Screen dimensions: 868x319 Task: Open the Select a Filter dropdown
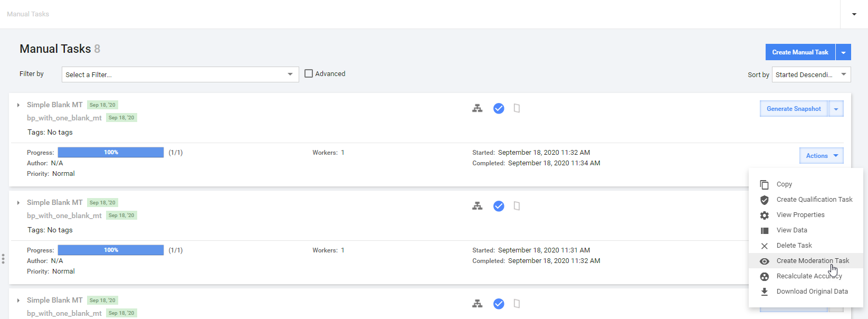point(180,74)
